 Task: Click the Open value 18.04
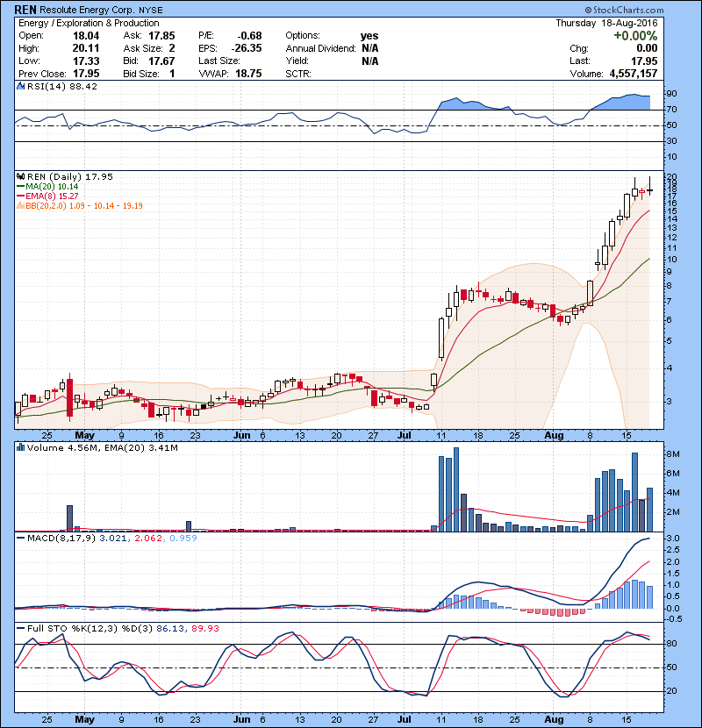point(86,36)
